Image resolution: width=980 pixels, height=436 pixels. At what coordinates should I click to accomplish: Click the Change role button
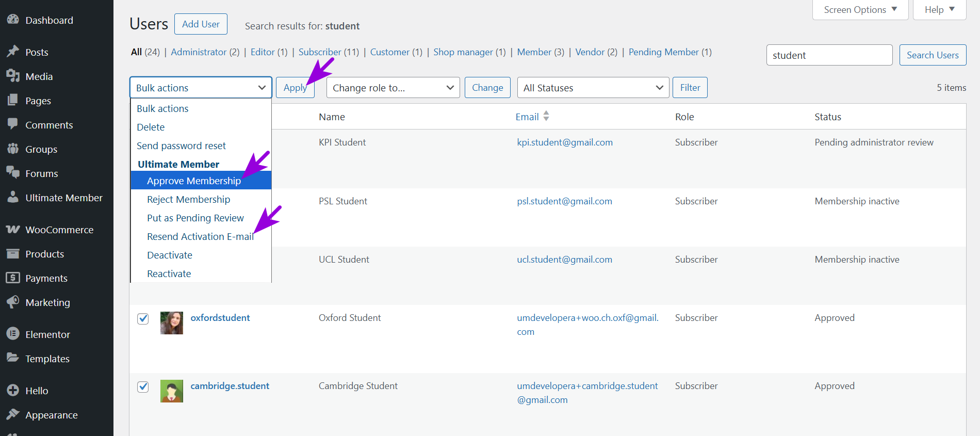coord(487,88)
